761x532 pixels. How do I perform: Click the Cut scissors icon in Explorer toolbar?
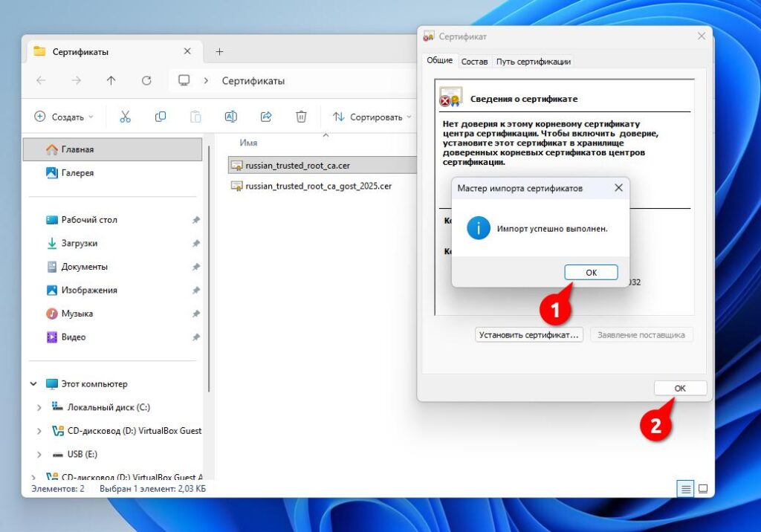125,117
